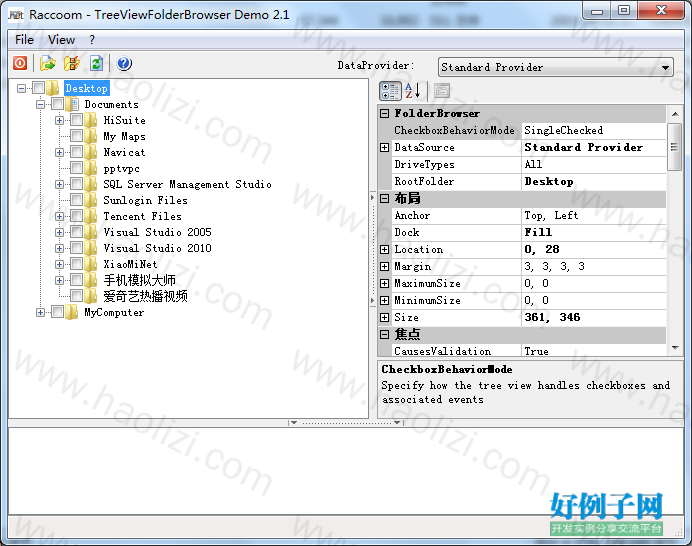This screenshot has height=546, width=692.
Task: Click the property grid scrollbar thumb
Action: (x=674, y=147)
